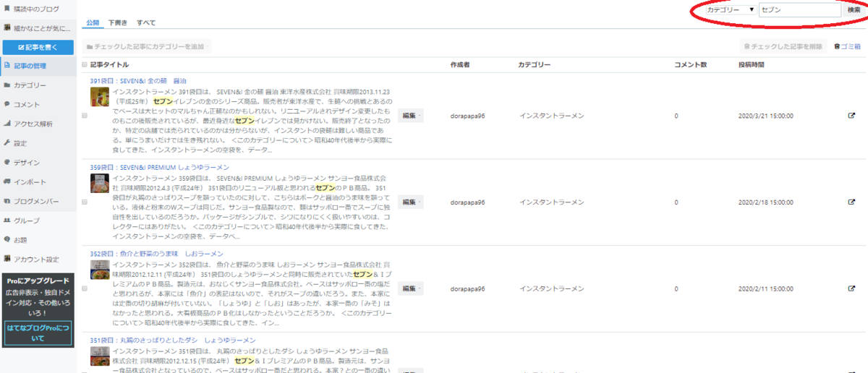This screenshot has width=868, height=373.
Task: Click the 投稿時間 column header
Action: pyautogui.click(x=751, y=65)
